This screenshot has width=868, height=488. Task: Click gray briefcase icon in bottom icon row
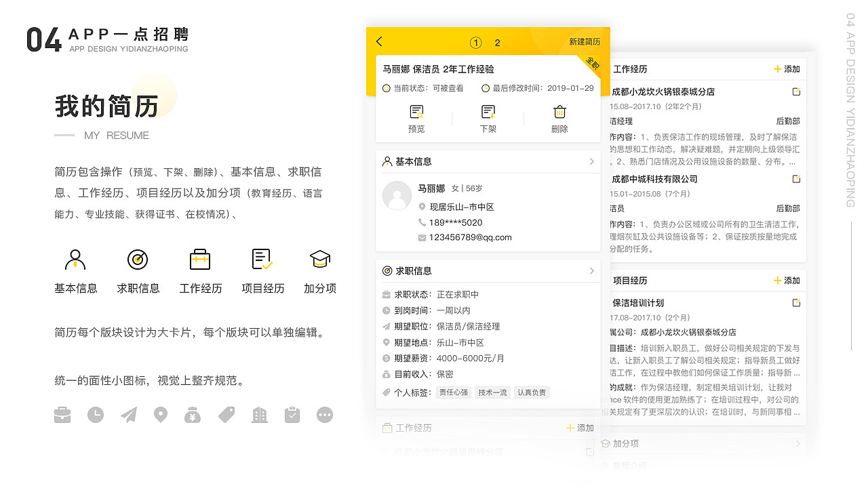62,415
